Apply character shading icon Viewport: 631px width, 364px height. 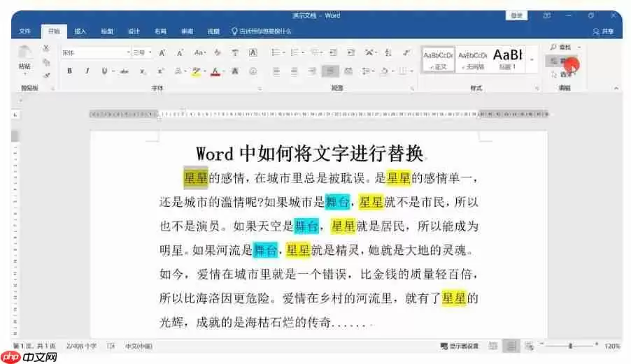[235, 71]
